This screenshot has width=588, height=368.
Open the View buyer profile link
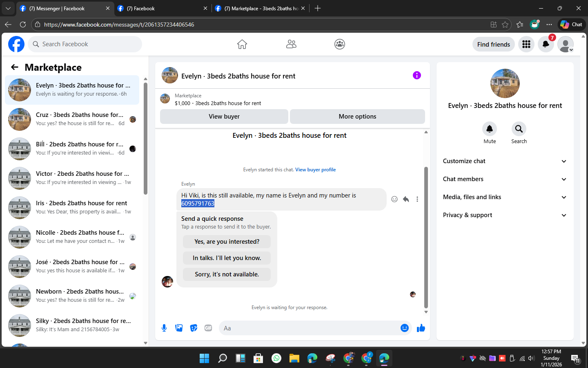(x=315, y=170)
